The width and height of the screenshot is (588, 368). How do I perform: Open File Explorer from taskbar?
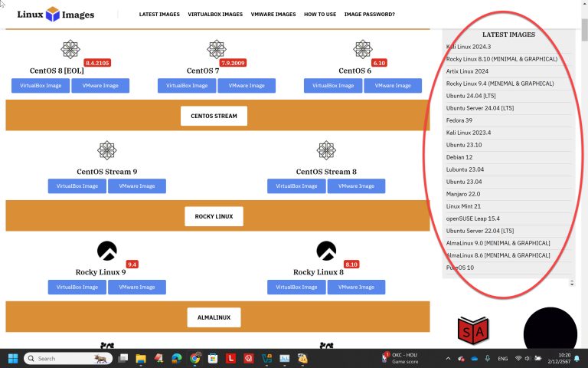[141, 359]
